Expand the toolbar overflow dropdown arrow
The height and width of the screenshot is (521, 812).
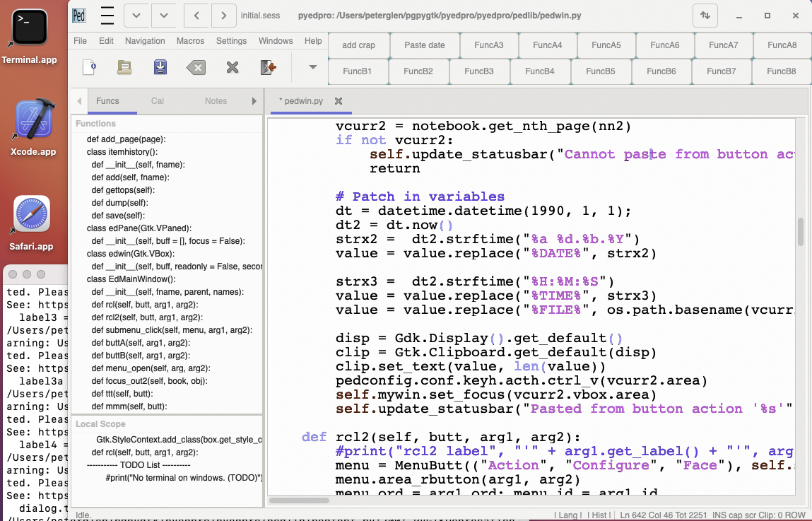coord(313,67)
